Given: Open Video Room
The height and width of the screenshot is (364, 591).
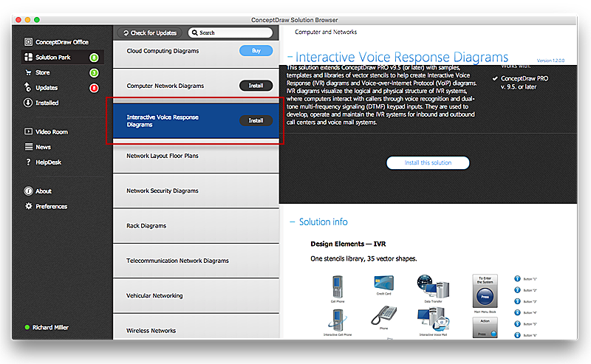Looking at the screenshot, I should pos(46,131).
